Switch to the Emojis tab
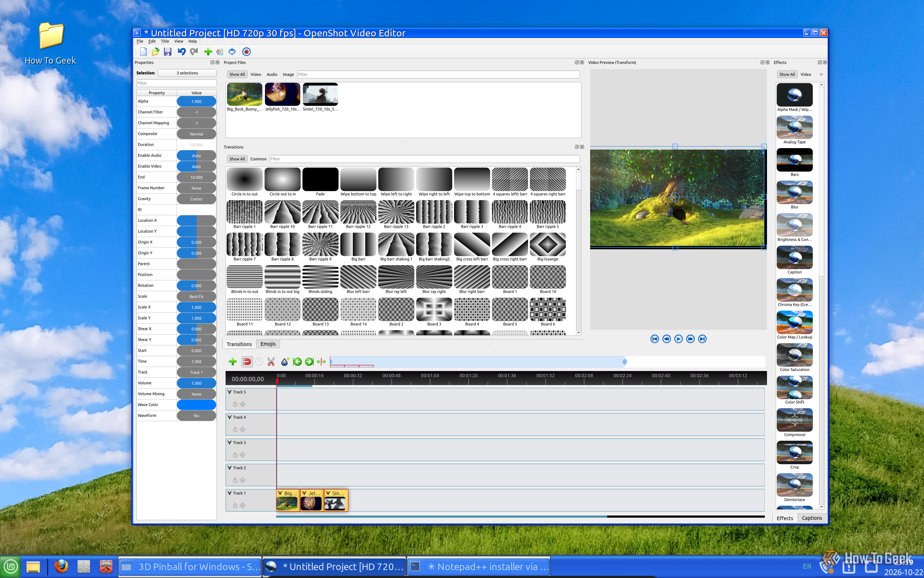Viewport: 924px width, 578px height. [x=268, y=344]
